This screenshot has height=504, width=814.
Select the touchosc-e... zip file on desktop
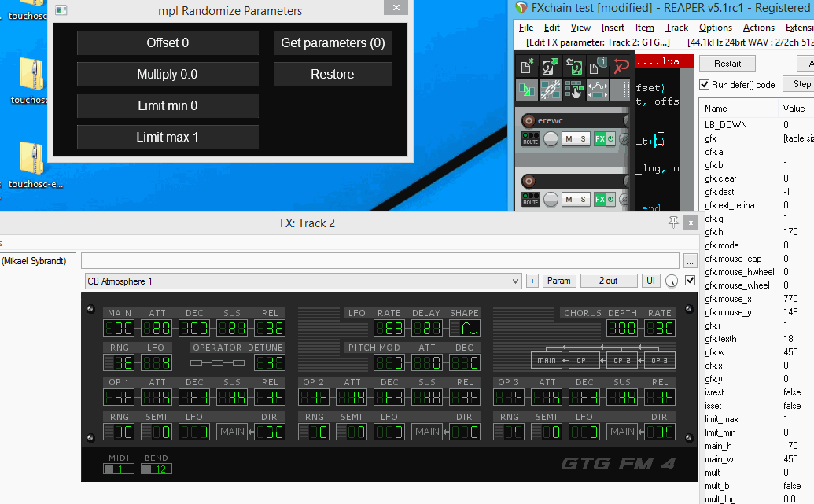pos(31,158)
